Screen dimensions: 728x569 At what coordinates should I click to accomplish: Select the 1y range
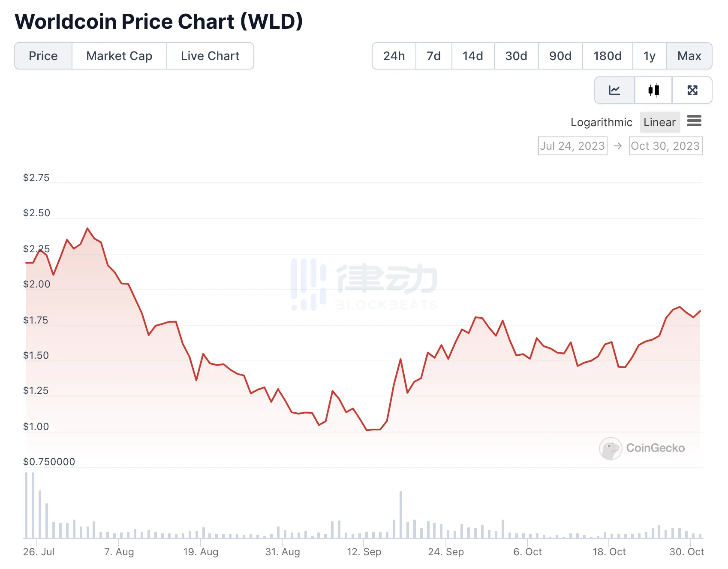coord(649,56)
